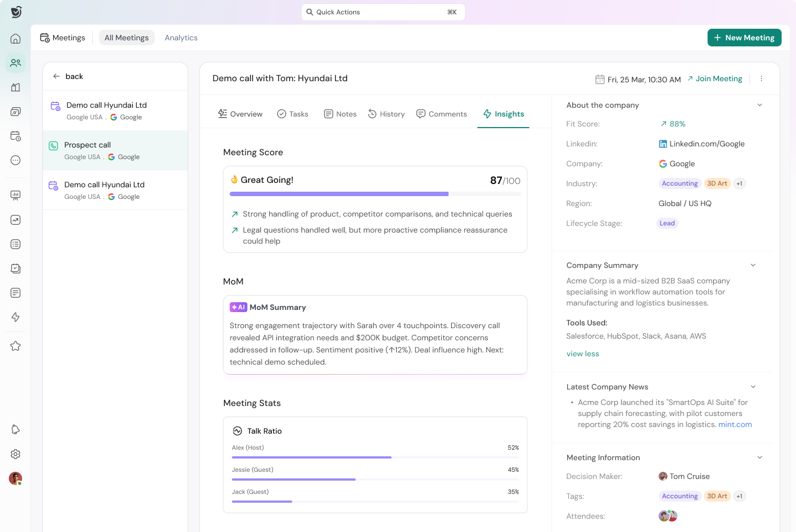Viewport: 796px width, 532px height.
Task: Open the settings gear in the sidebar
Action: point(15,454)
